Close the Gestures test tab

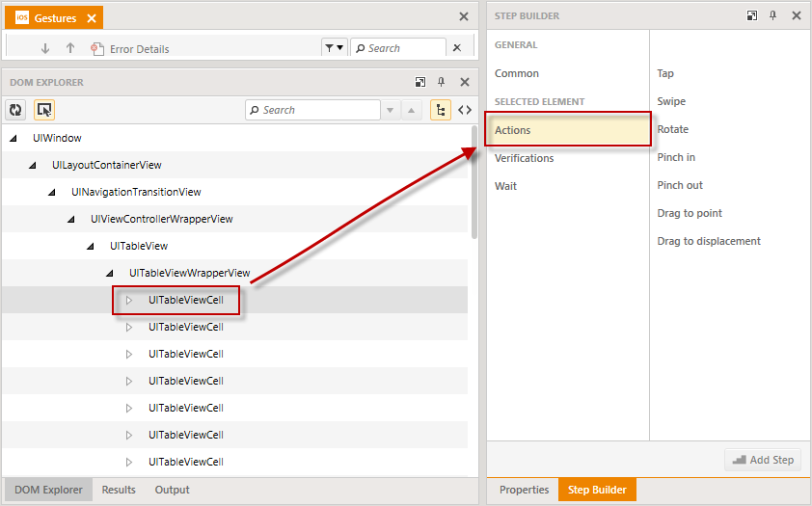click(92, 18)
